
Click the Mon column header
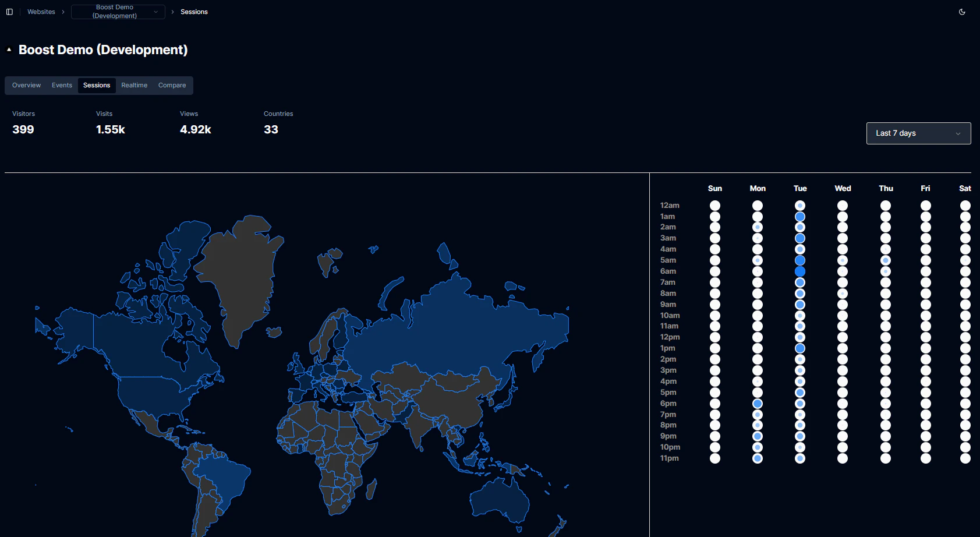coord(758,188)
